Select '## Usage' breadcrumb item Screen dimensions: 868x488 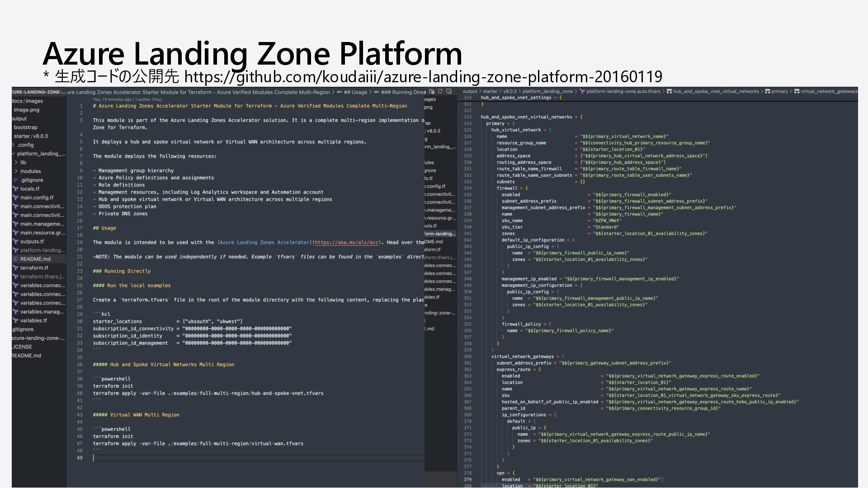pos(356,92)
